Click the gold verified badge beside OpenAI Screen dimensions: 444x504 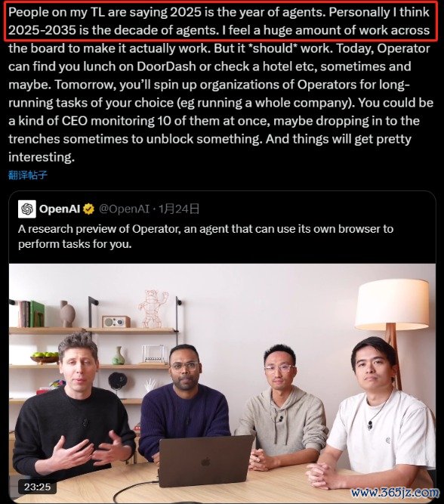pyautogui.click(x=88, y=209)
